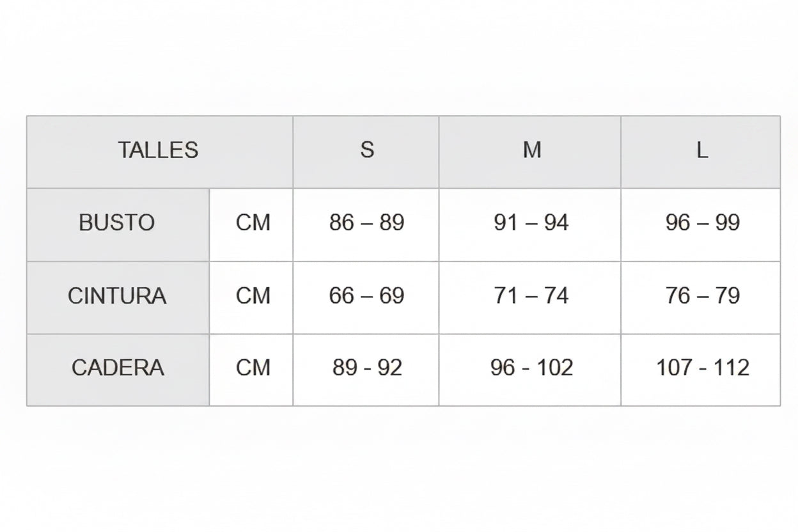Select the hip value 96 - 102
Viewport: 798px width, 532px height.
tap(530, 370)
